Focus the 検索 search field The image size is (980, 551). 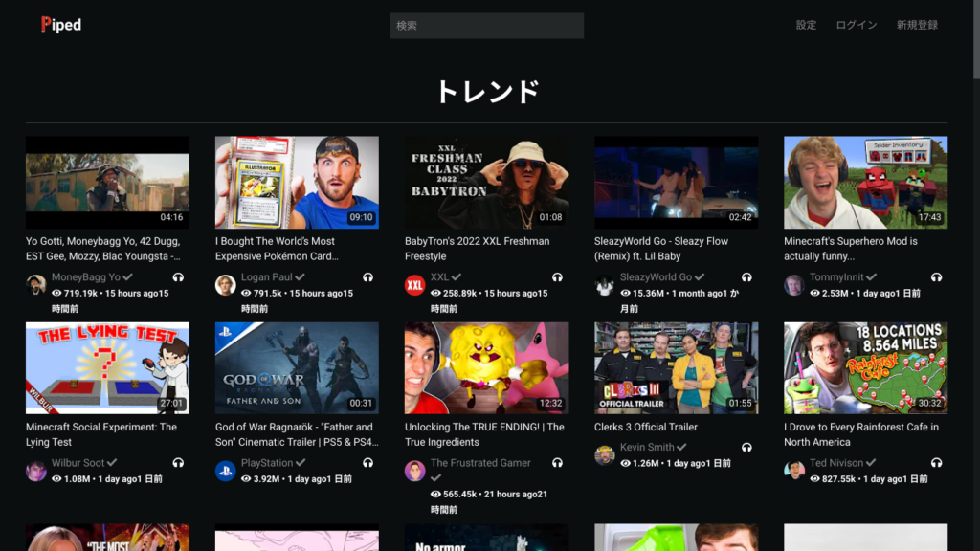click(486, 26)
